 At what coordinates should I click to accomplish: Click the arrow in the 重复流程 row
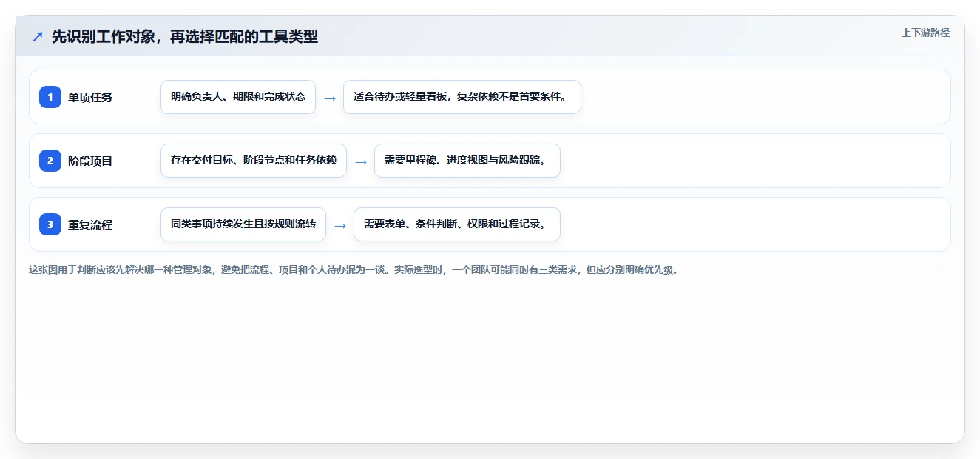(340, 225)
